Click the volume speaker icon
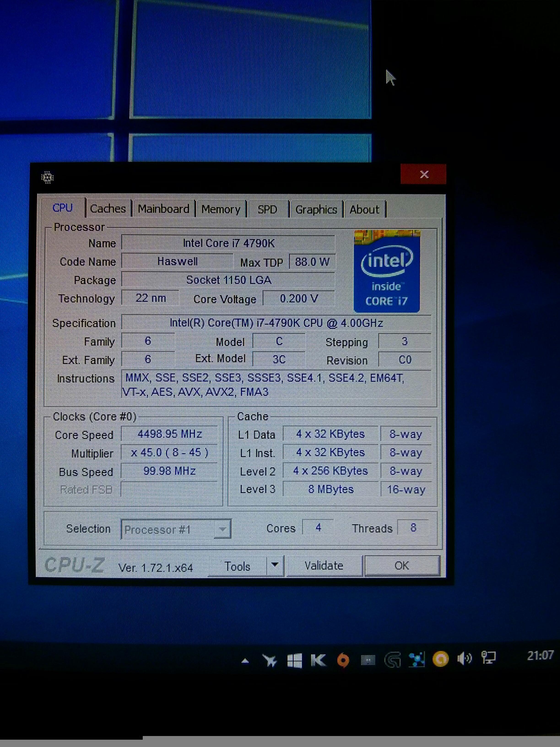560x747 pixels. point(464,658)
